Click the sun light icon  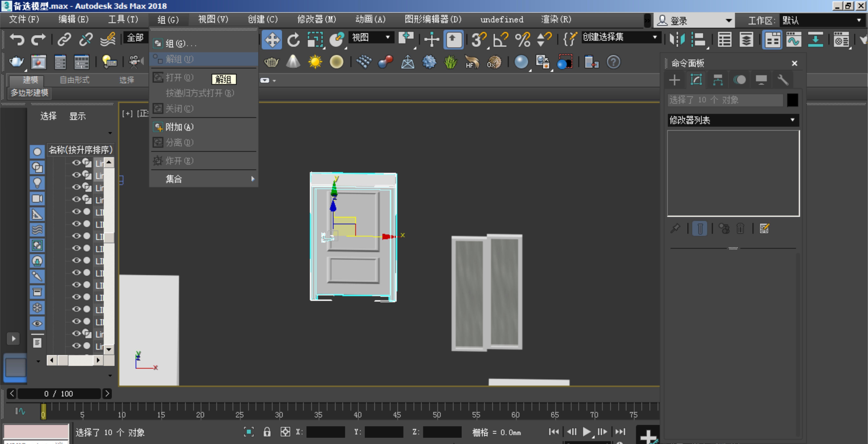tap(315, 62)
